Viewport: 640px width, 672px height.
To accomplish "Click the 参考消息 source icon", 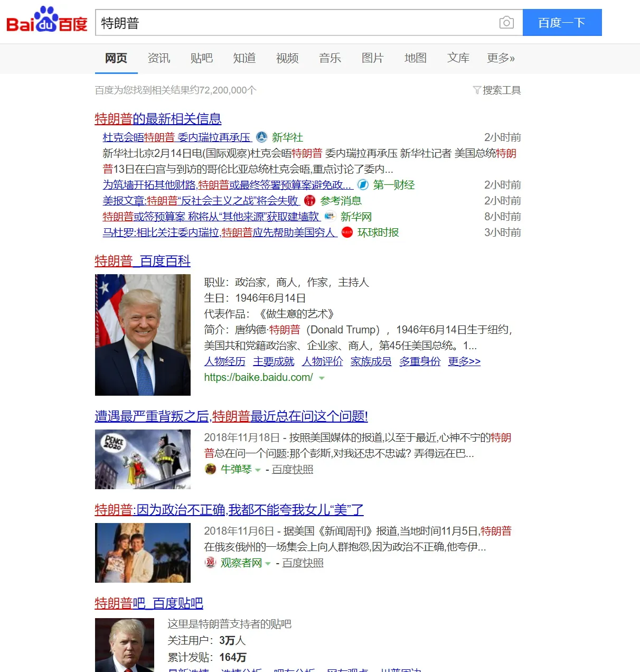I will 310,201.
